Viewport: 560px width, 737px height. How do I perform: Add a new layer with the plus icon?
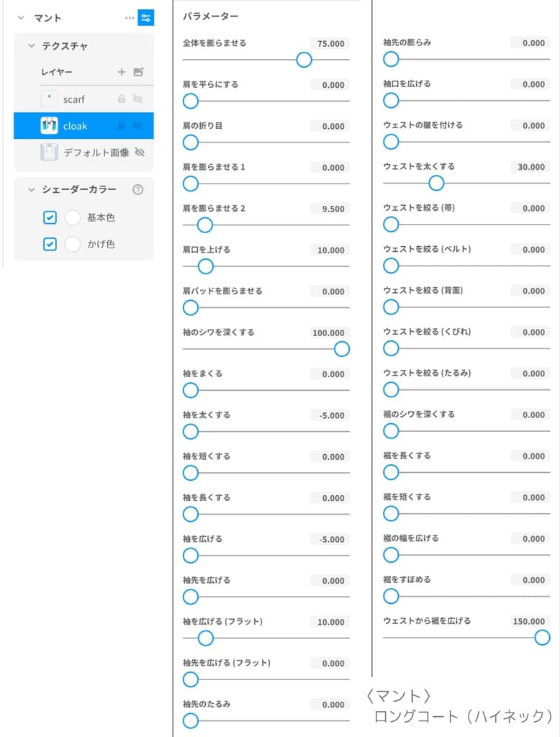click(x=122, y=72)
